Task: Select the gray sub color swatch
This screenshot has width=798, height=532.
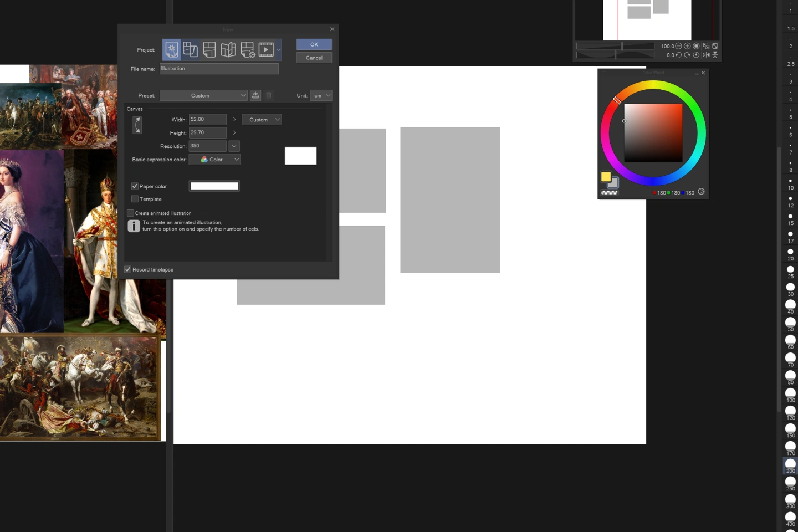Action: 613,183
